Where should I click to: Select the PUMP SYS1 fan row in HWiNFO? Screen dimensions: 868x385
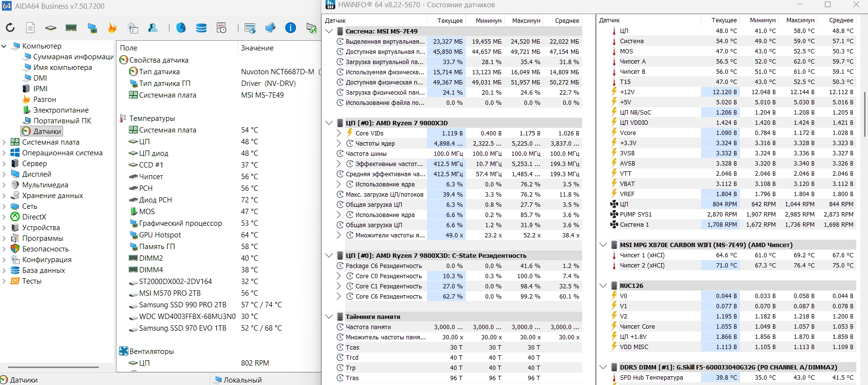click(732, 214)
